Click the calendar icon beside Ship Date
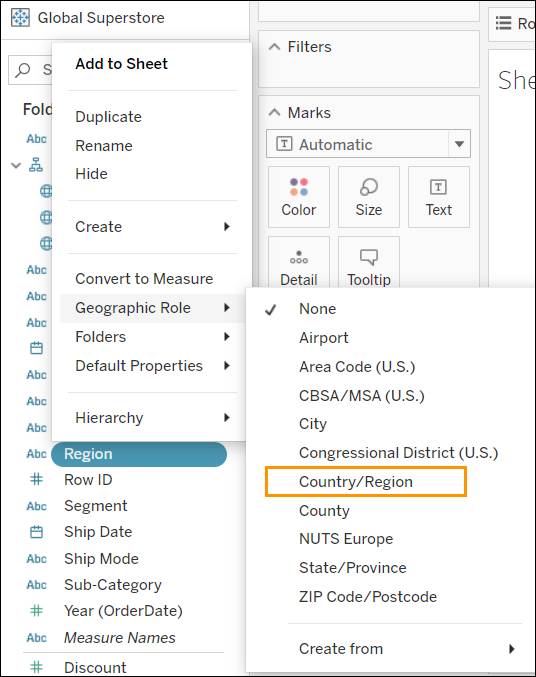 tap(36, 532)
